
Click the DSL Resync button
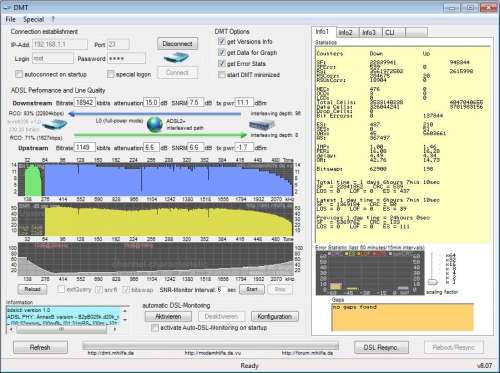(381, 347)
